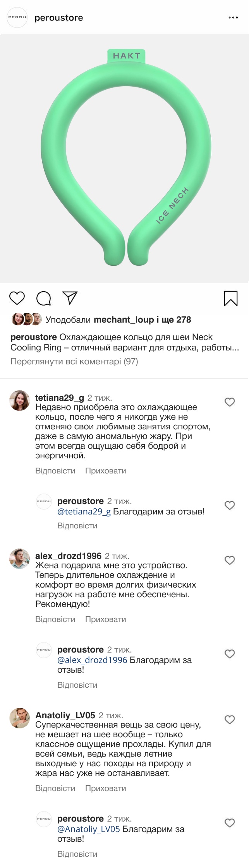Save post with the bookmark icon
The height and width of the screenshot is (868, 249).
231,298
